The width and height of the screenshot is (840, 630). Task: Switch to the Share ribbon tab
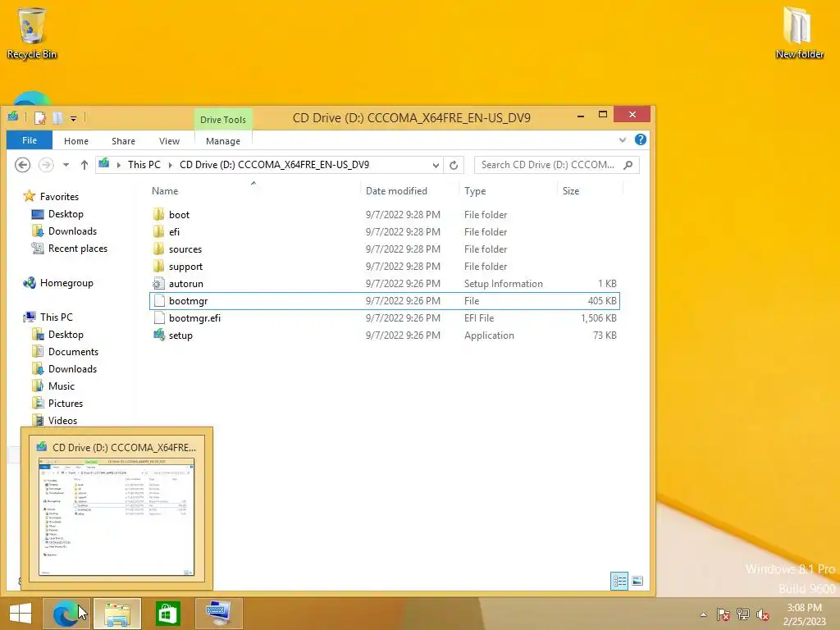pos(123,141)
